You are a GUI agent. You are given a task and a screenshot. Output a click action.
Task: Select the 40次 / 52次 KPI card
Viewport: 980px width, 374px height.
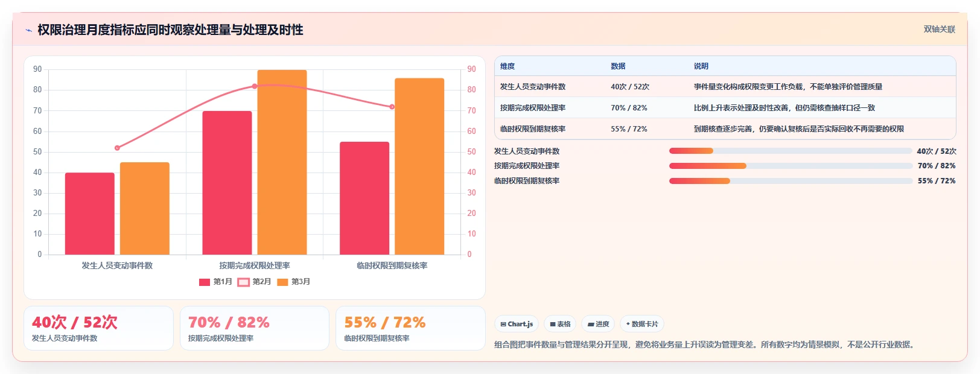tap(98, 328)
